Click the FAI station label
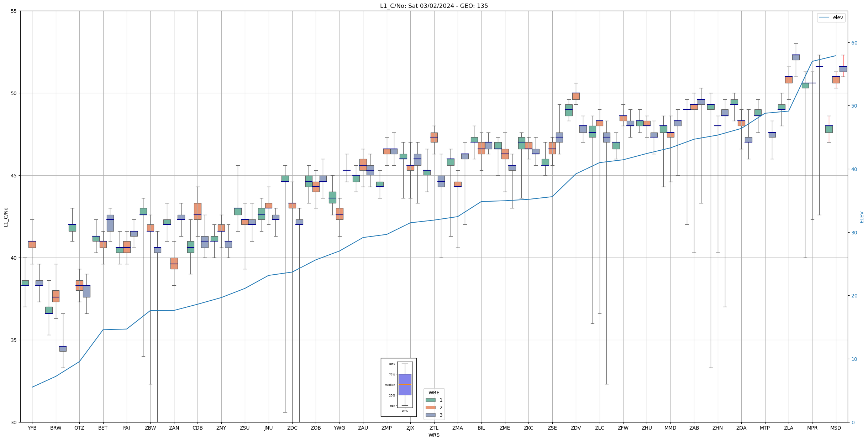Viewport: 868px width, 441px height. 127,428
